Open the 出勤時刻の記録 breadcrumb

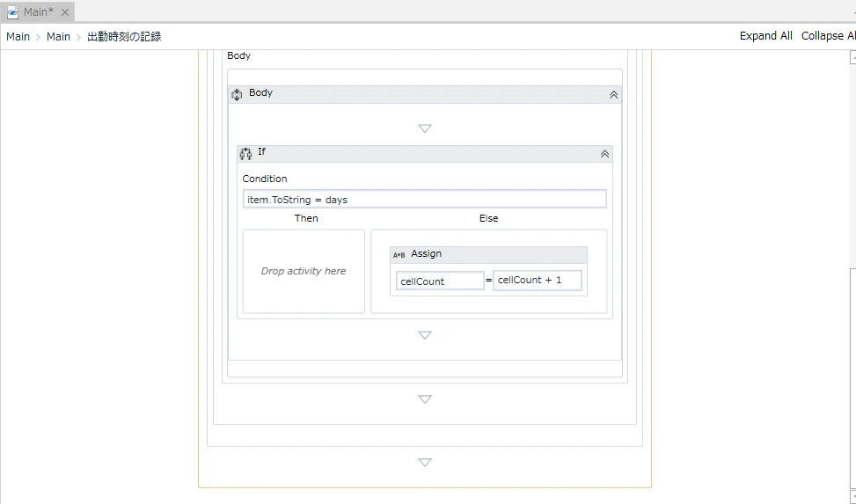click(x=124, y=37)
